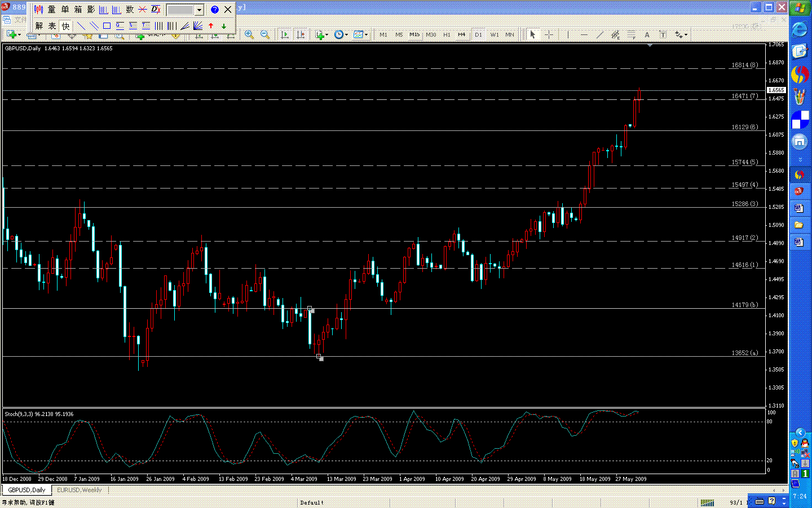Open the Windows Start button
The width and height of the screenshot is (812, 508).
pyautogui.click(x=800, y=8)
